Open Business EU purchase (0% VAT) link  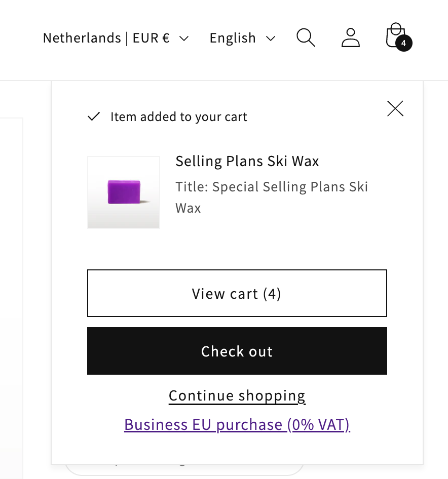(237, 424)
